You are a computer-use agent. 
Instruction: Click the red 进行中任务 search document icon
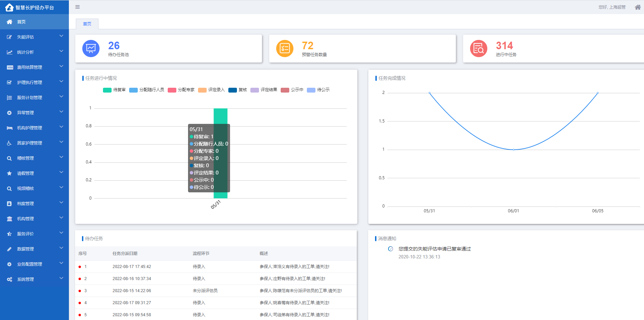479,49
